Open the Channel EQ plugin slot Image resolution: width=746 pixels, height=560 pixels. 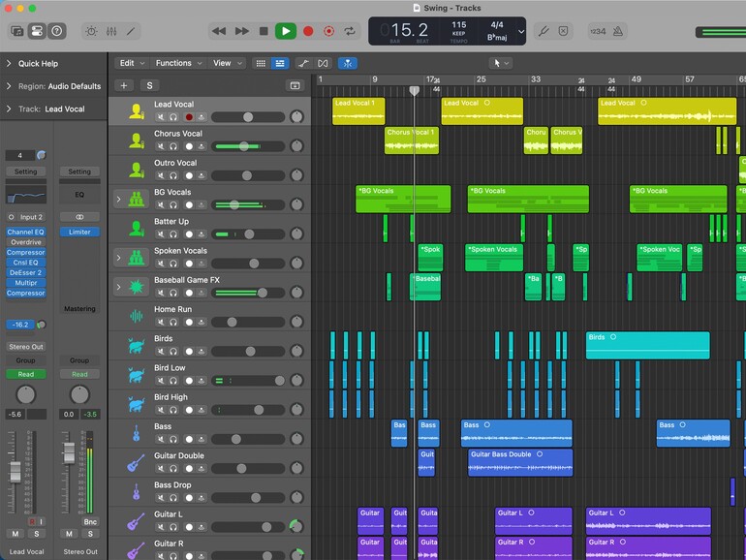(x=26, y=232)
